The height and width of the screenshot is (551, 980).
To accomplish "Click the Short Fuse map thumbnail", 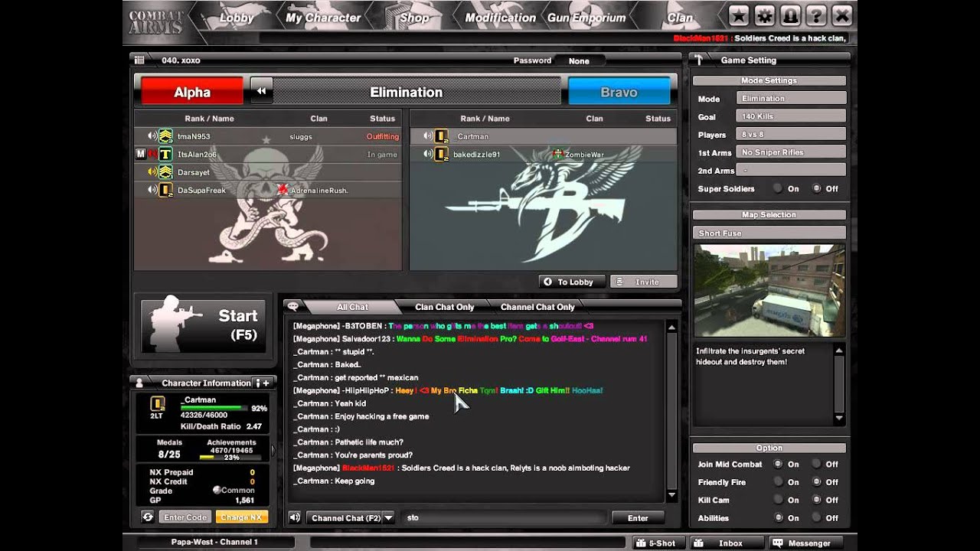I will pos(769,290).
